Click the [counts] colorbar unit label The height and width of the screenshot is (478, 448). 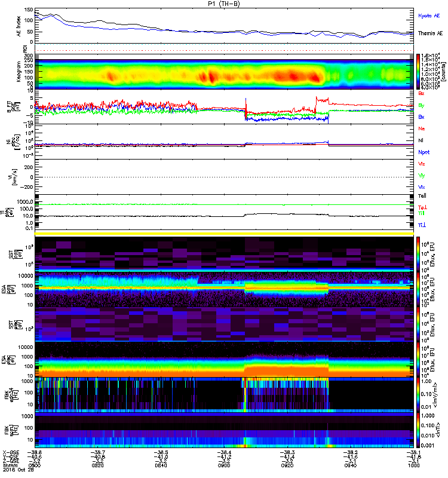443,72
